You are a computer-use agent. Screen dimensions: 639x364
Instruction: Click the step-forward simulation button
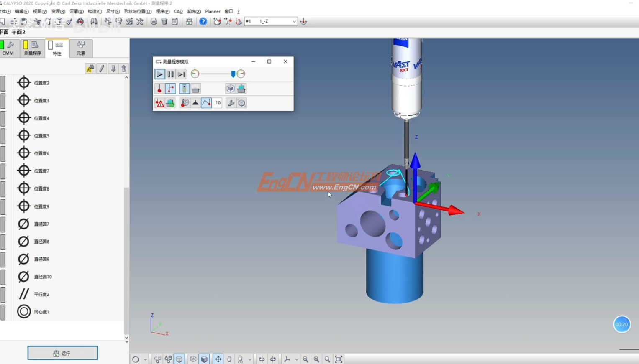click(181, 74)
